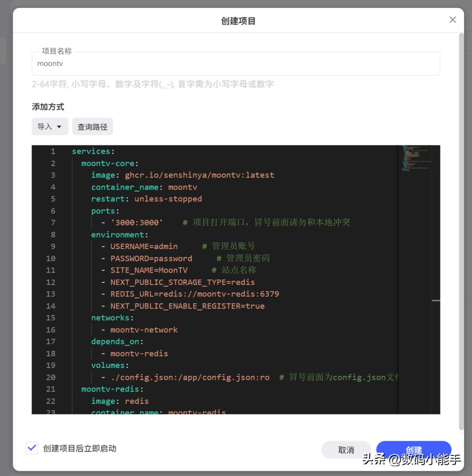
Task: Click image value ghcr.io/senshinya/moontv:latest
Action: [x=200, y=175]
